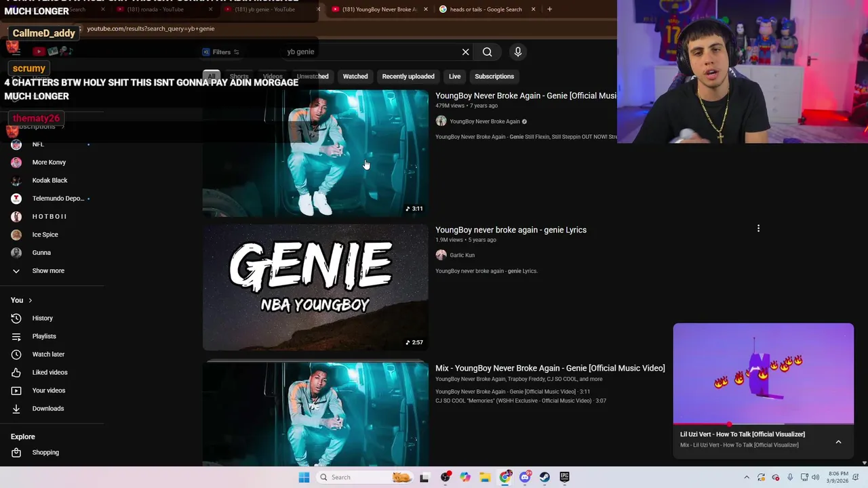
Task: Click the volume speaker icon in tray
Action: coord(815,477)
